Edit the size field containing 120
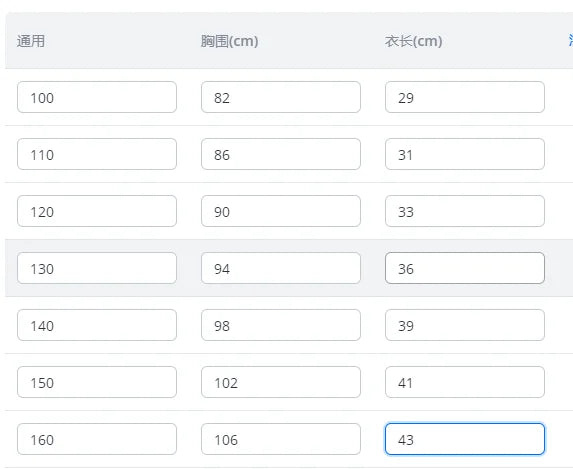The height and width of the screenshot is (469, 573). pos(97,211)
